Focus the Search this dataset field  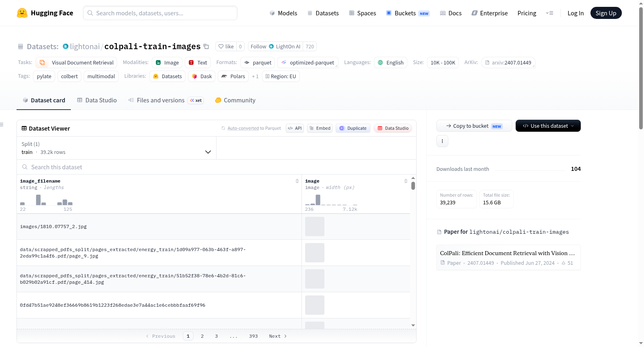(217, 167)
